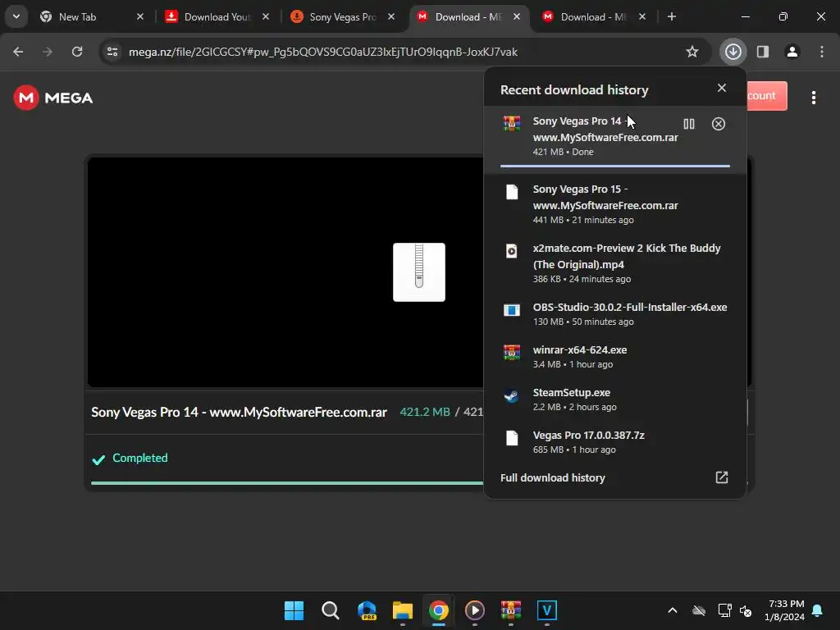Open OBS-Studio-30.0.2-Full-Installer-x64.exe entry

point(615,314)
